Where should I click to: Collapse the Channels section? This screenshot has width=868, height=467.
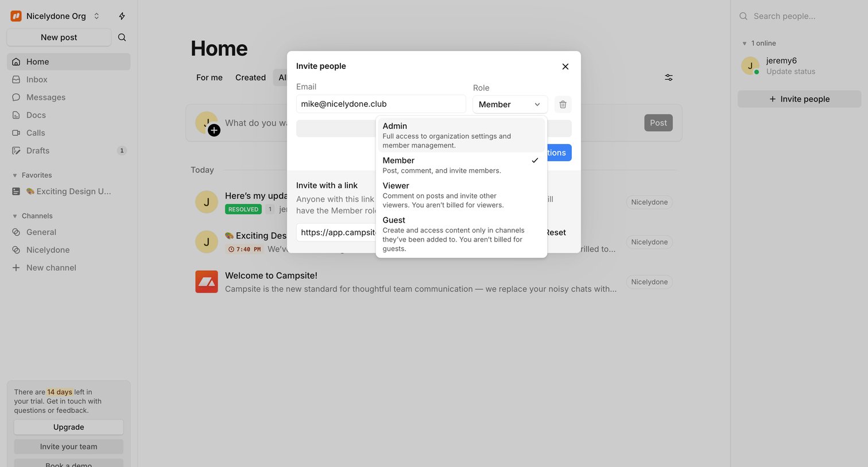point(32,216)
